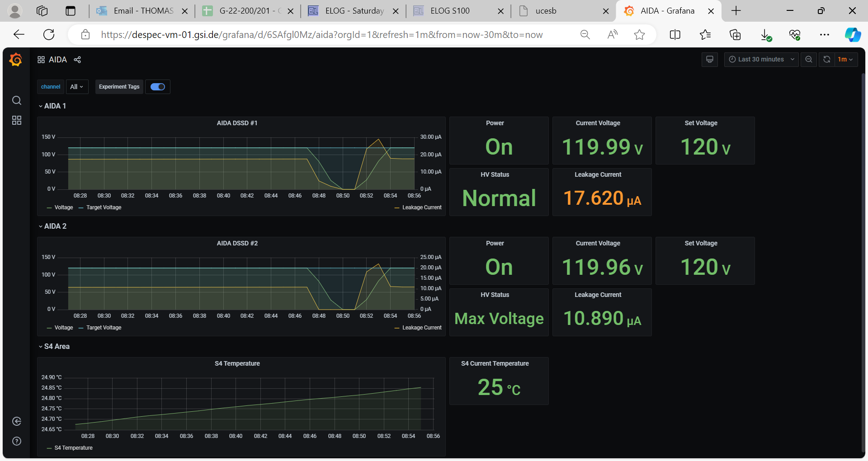Switch to the ELOG S100 browser tab
Viewport: 868px width, 461px height.
coord(450,11)
